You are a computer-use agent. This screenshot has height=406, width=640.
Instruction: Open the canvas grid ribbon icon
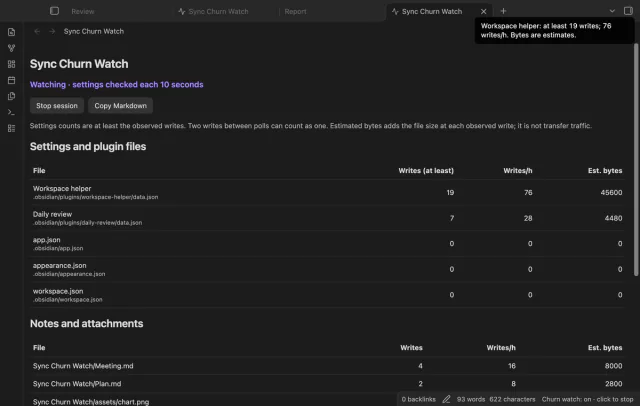[11, 64]
